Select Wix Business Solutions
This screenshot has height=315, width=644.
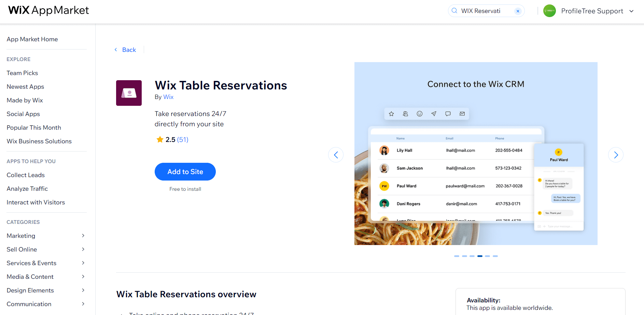coord(39,141)
